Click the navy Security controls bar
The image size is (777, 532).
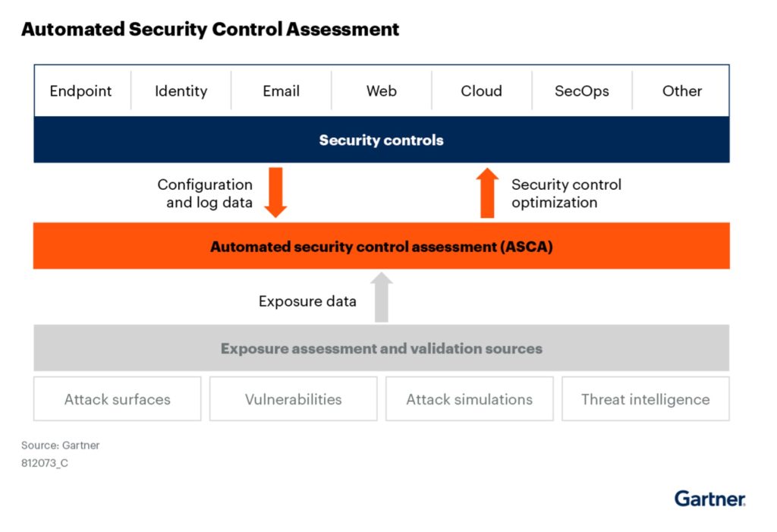click(381, 140)
